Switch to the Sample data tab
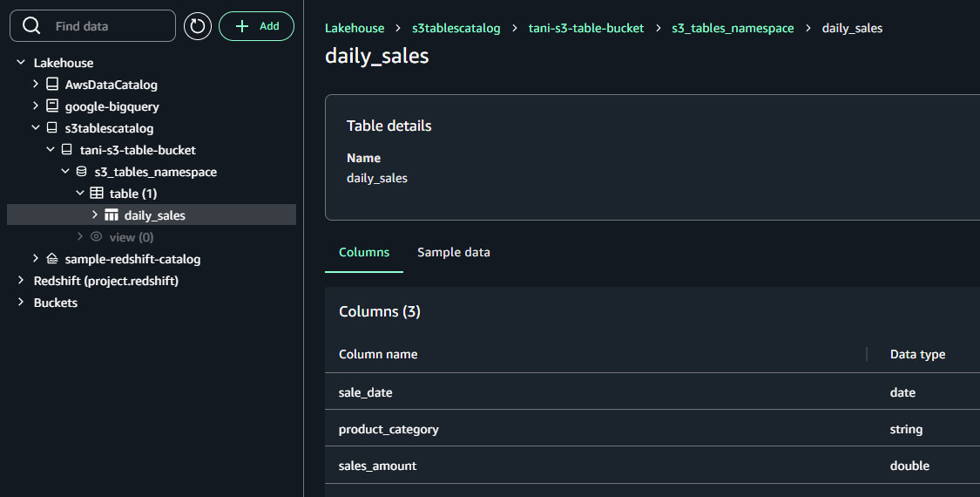The height and width of the screenshot is (497, 980). [x=453, y=252]
